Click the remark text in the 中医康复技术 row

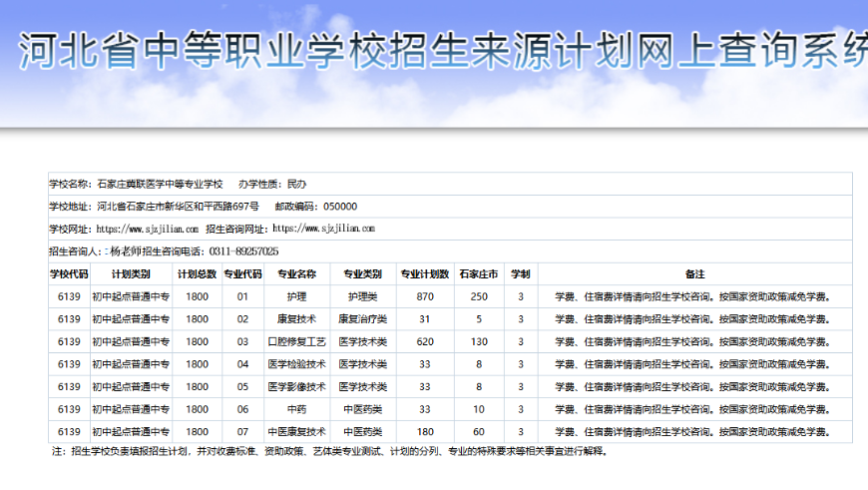click(x=694, y=432)
